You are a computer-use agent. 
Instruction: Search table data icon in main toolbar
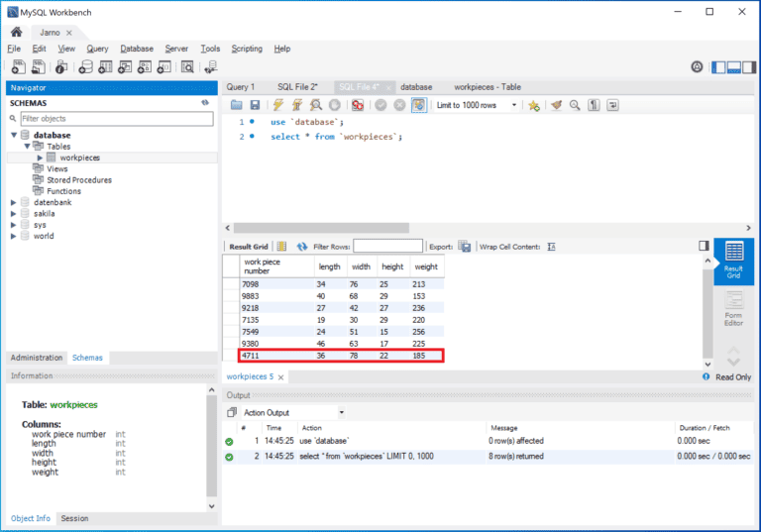pos(187,66)
